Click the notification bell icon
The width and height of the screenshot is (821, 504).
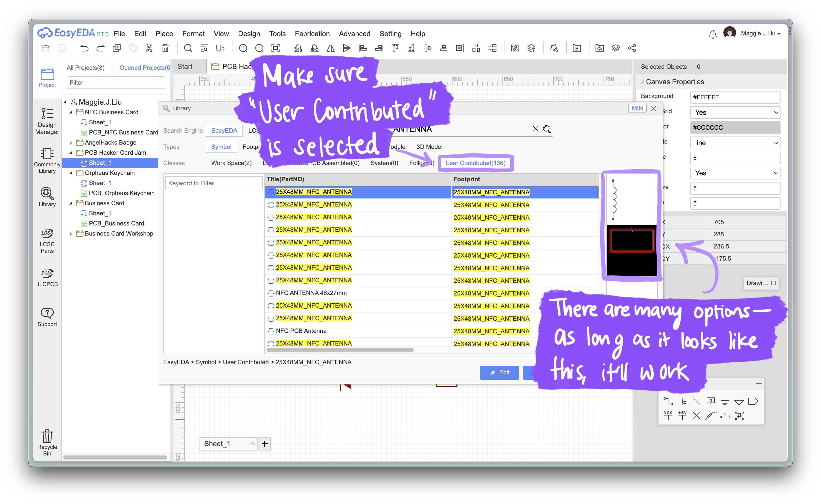coord(713,34)
